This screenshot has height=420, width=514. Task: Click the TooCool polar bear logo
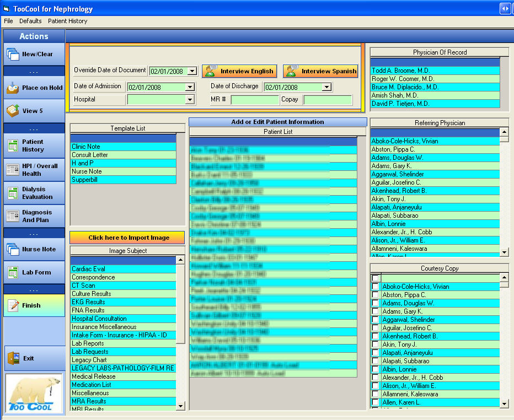34,393
